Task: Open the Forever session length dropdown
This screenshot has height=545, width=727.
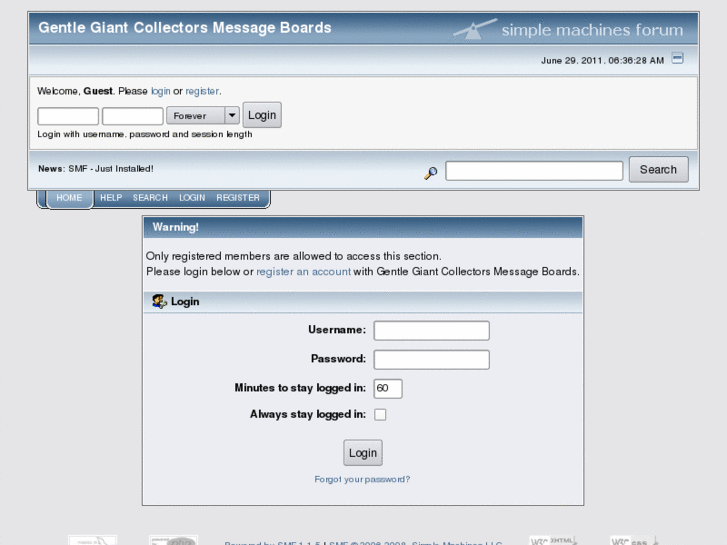Action: click(x=203, y=115)
